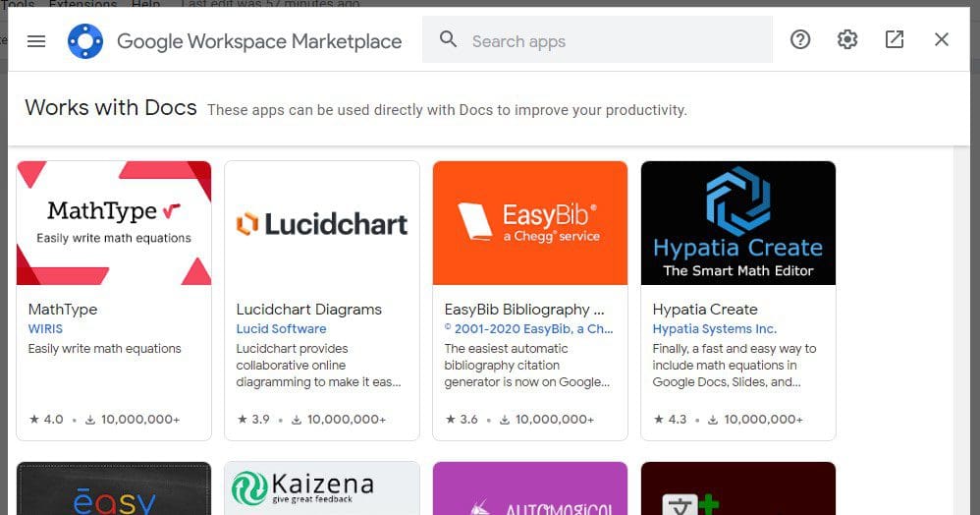Click EasyBib's 10,000,000+ download count
Image resolution: width=980 pixels, height=515 pixels.
(x=547, y=420)
